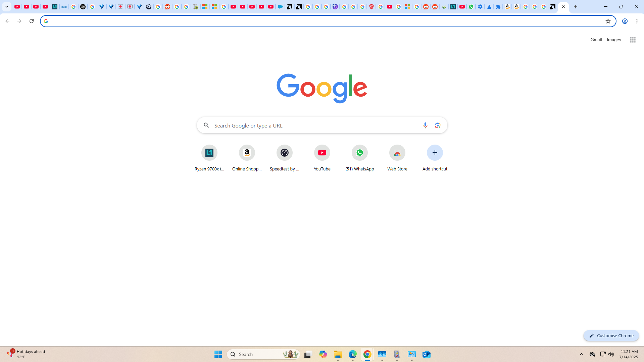Click the Gmail link

click(x=596, y=40)
